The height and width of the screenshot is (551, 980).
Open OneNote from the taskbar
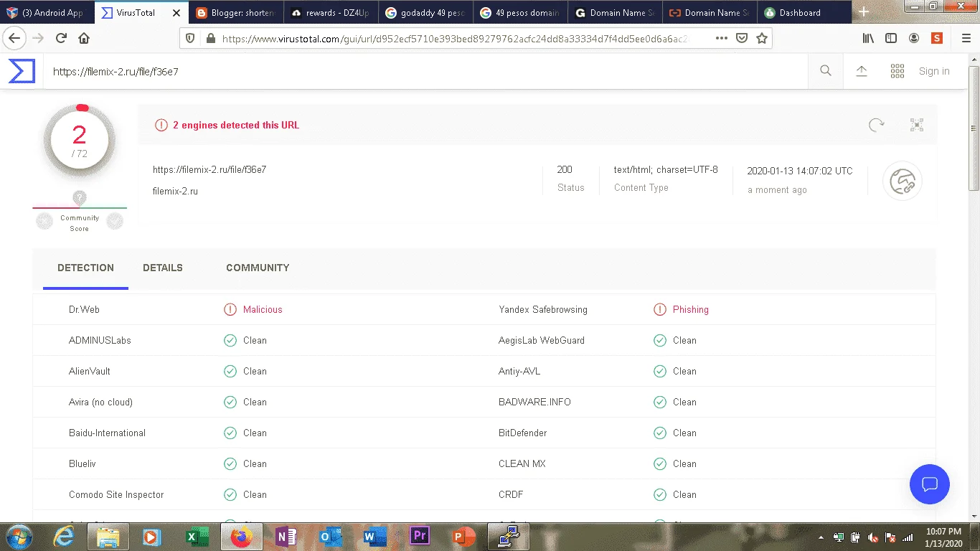tap(286, 537)
